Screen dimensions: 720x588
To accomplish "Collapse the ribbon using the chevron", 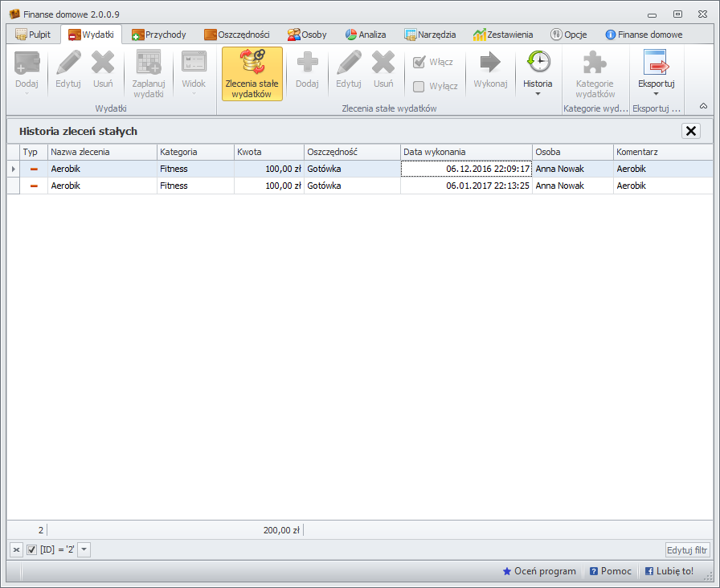I will [x=703, y=106].
